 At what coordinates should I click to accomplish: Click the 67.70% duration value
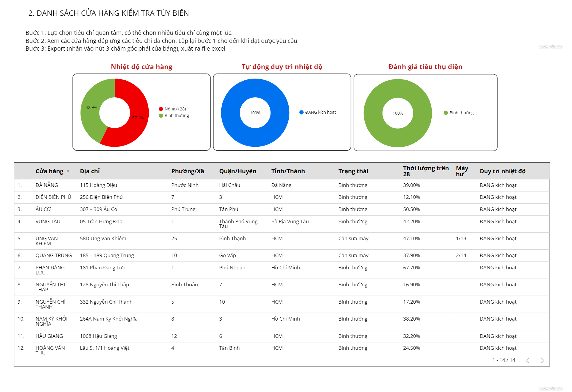[x=411, y=268]
